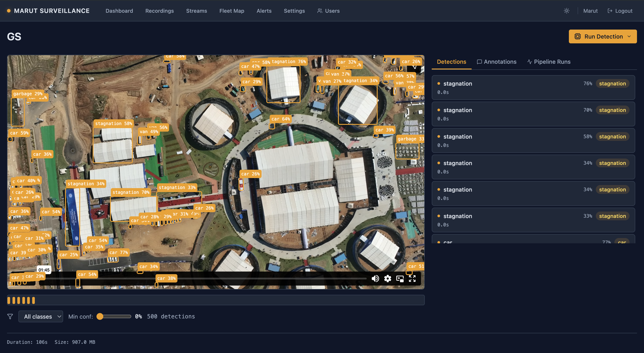The height and width of the screenshot is (353, 644).
Task: Click the detection timeline track
Action: click(216, 300)
